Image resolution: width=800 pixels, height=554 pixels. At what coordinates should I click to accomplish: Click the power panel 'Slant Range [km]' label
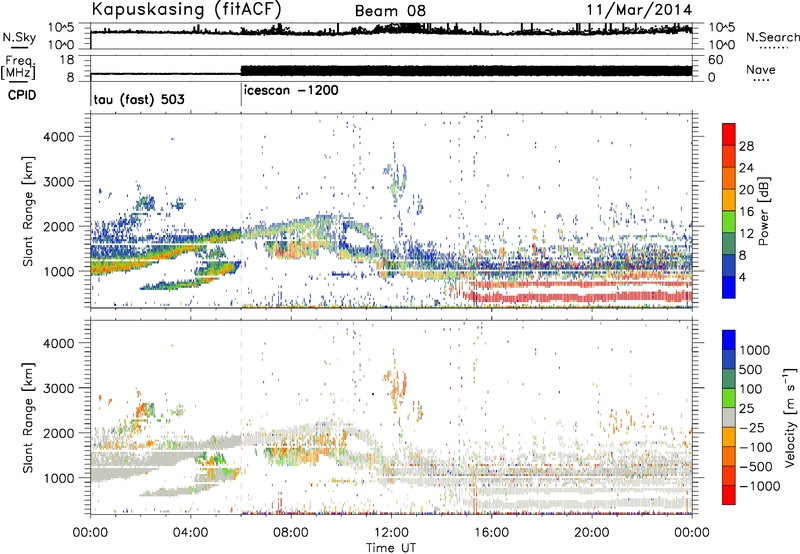point(28,211)
